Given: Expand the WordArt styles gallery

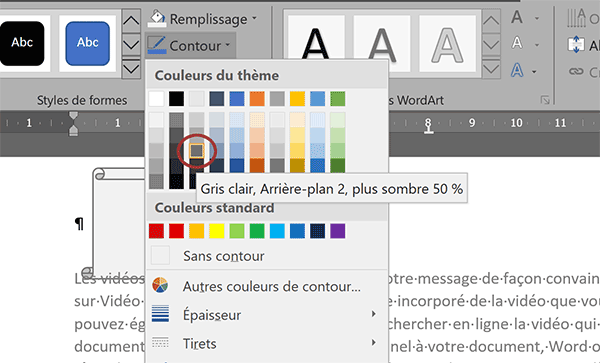Looking at the screenshot, I should point(491,68).
